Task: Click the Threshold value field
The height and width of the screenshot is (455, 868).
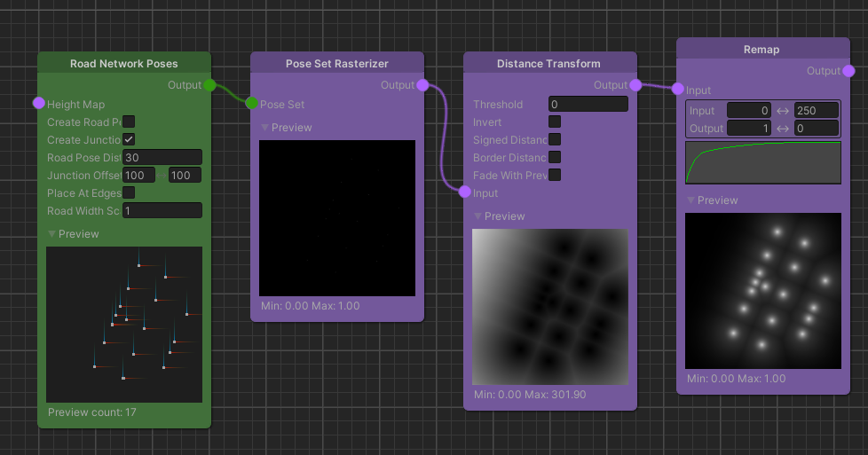Action: click(588, 104)
